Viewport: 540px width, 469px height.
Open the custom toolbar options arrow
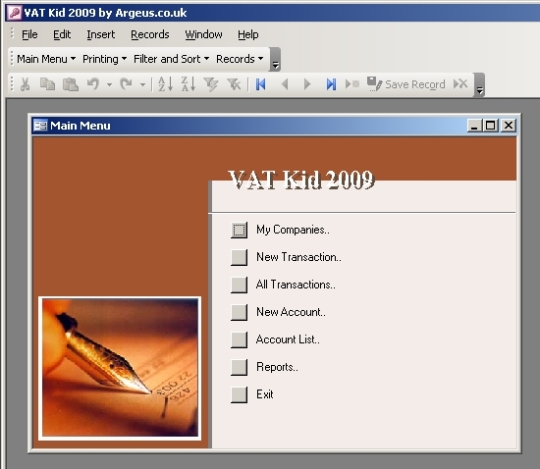tap(275, 60)
